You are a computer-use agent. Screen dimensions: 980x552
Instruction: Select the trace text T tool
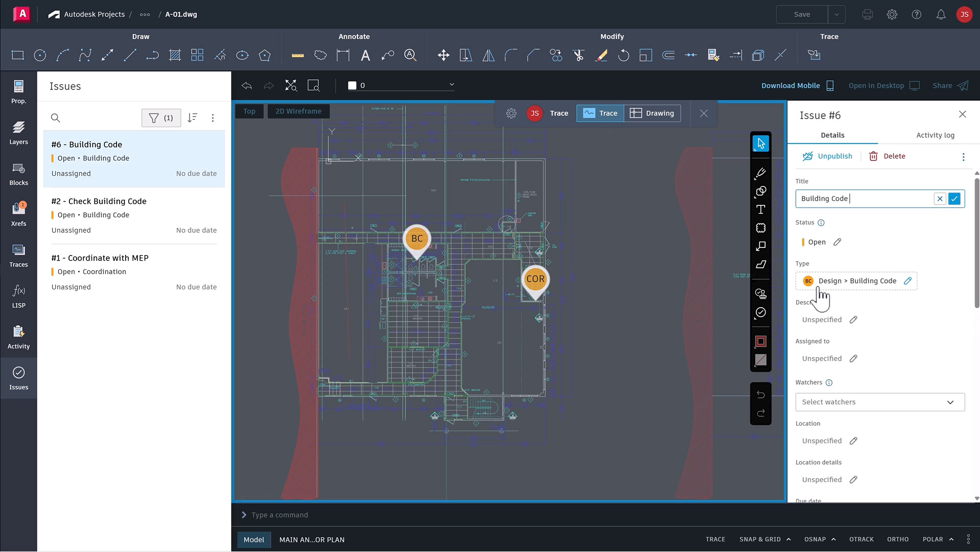pyautogui.click(x=760, y=210)
